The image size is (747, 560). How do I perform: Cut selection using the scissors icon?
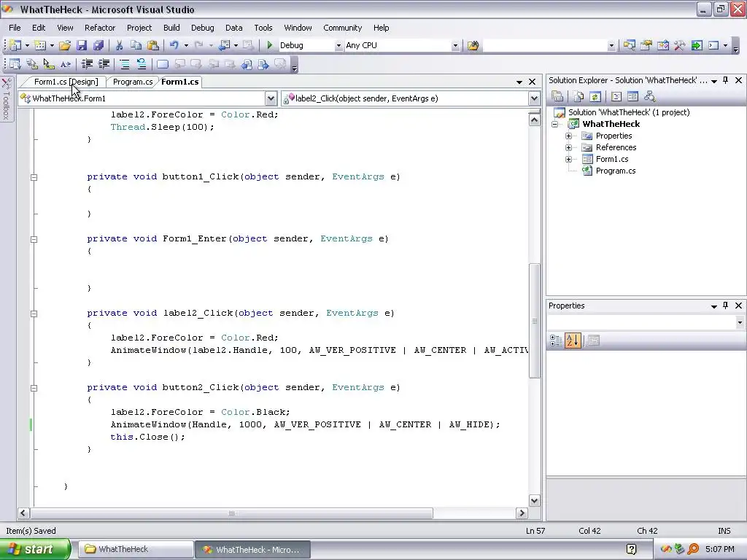(119, 45)
